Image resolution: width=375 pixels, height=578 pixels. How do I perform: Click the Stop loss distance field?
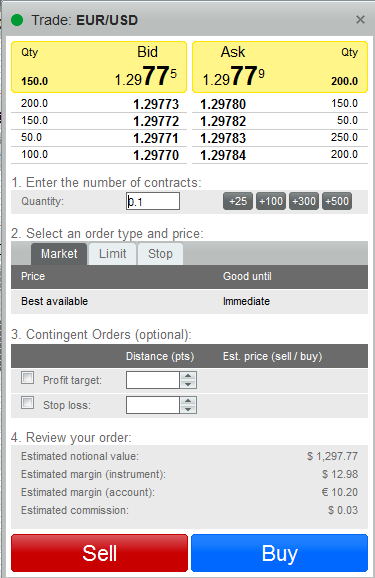pos(153,405)
